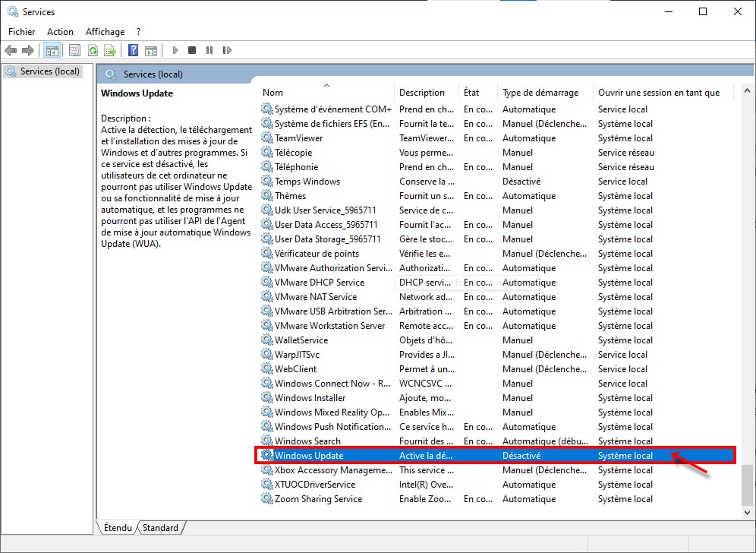Click gear icon beside Windows Search
756x553 pixels.
point(266,441)
